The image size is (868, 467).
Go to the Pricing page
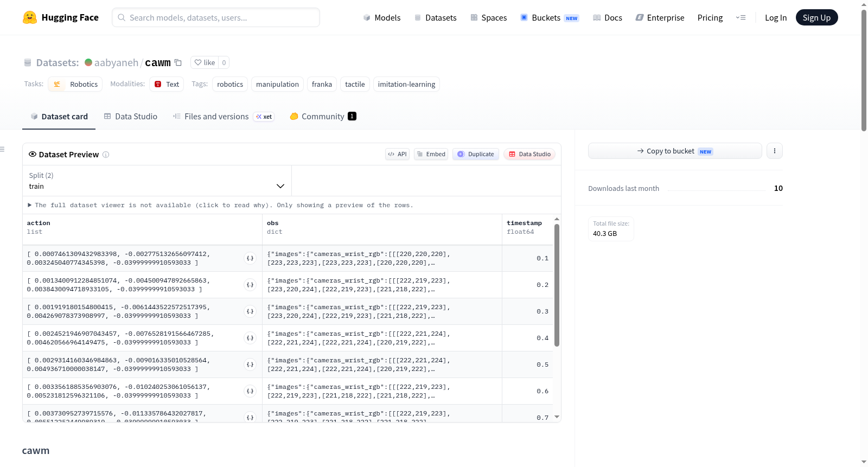point(710,18)
